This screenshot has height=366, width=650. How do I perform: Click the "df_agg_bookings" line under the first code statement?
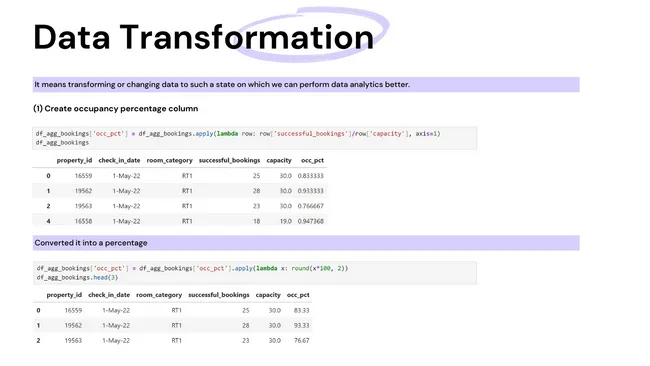[62, 143]
